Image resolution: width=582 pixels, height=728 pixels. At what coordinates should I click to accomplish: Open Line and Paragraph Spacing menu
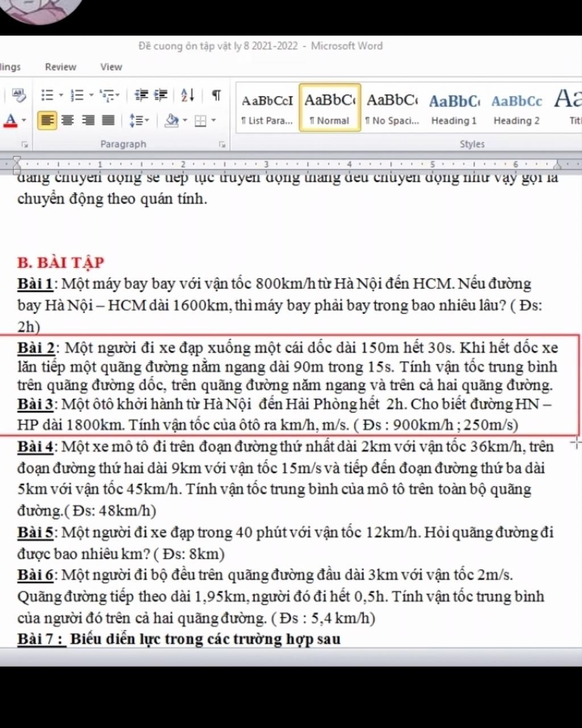click(x=139, y=120)
